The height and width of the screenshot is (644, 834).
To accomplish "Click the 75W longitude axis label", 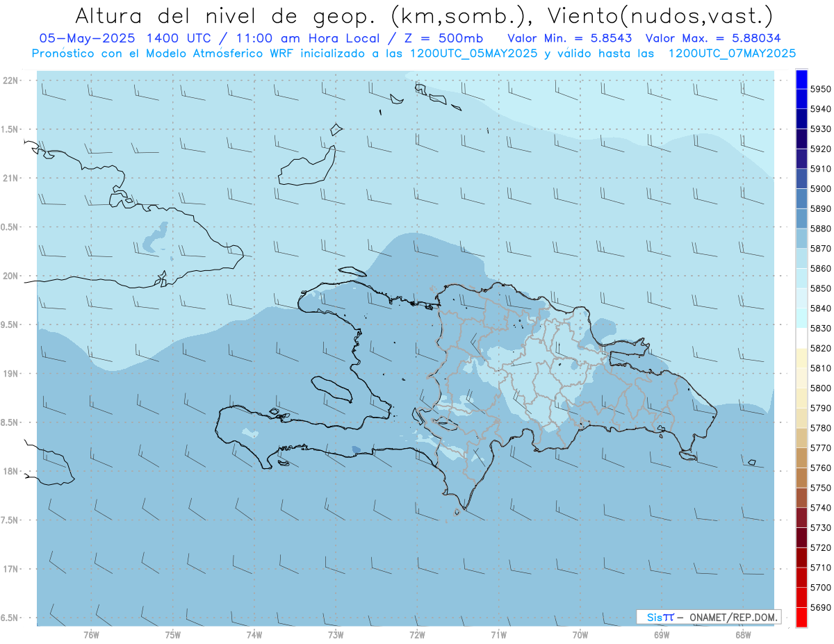I will click(x=172, y=635).
